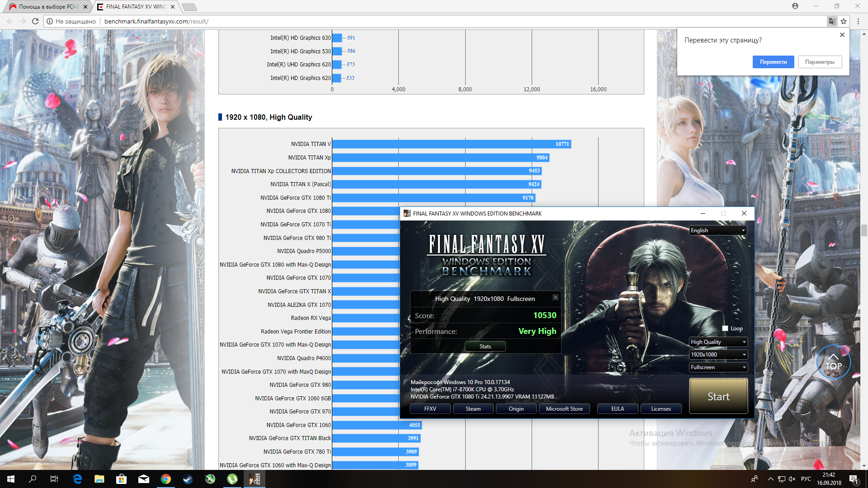Switch to the first browser tab
Image resolution: width=868 pixels, height=488 pixels.
click(x=47, y=7)
